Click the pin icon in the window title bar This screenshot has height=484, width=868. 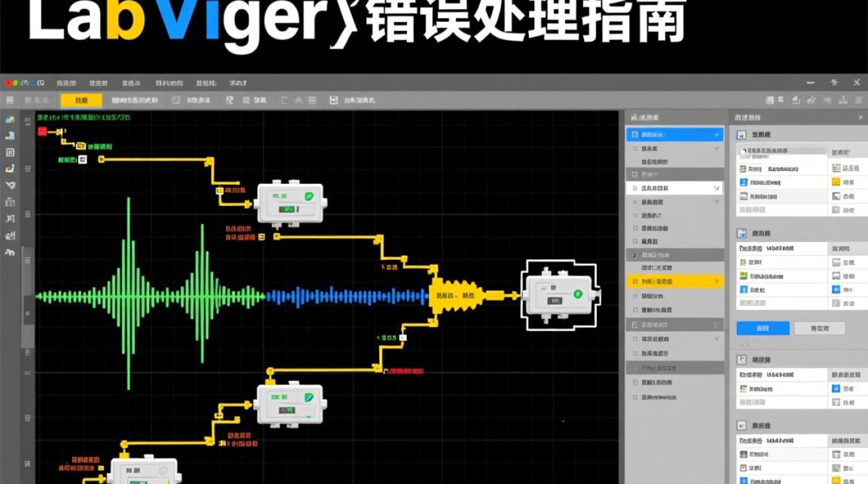pyautogui.click(x=834, y=83)
